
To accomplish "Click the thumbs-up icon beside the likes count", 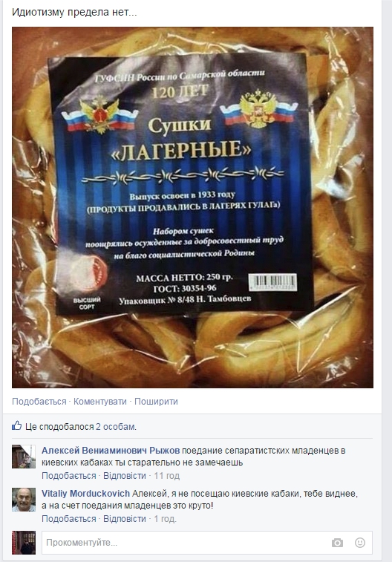I will 16,426.
